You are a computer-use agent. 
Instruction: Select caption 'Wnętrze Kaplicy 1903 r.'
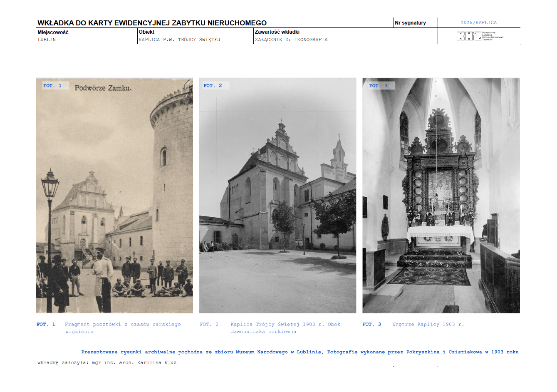pos(428,324)
